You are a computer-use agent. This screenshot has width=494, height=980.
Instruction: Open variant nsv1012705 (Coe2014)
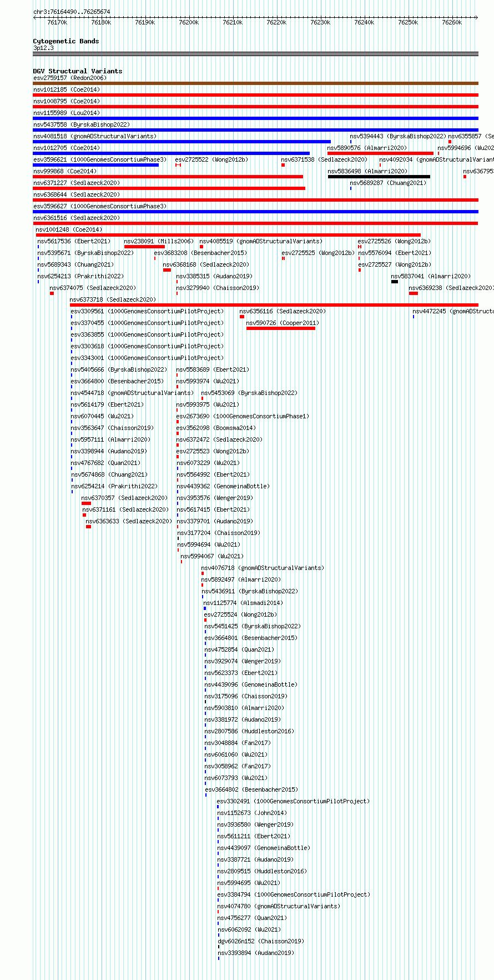coord(67,148)
